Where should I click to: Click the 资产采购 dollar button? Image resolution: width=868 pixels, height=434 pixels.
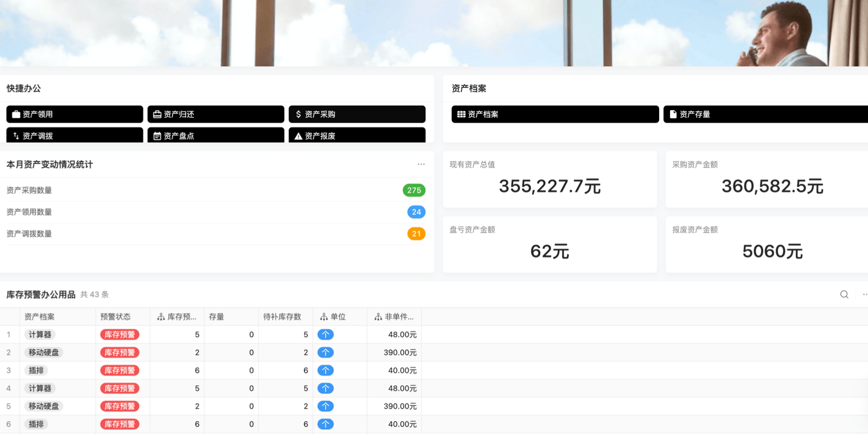[x=357, y=114]
